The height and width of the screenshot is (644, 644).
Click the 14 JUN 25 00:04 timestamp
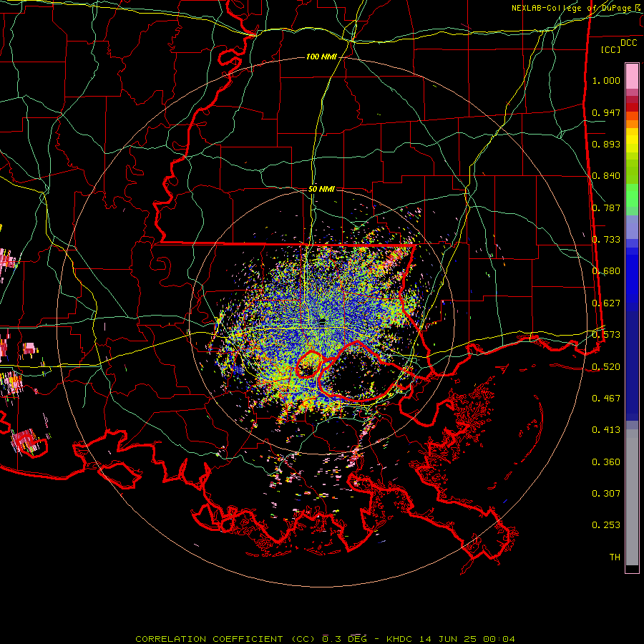pyautogui.click(x=467, y=639)
